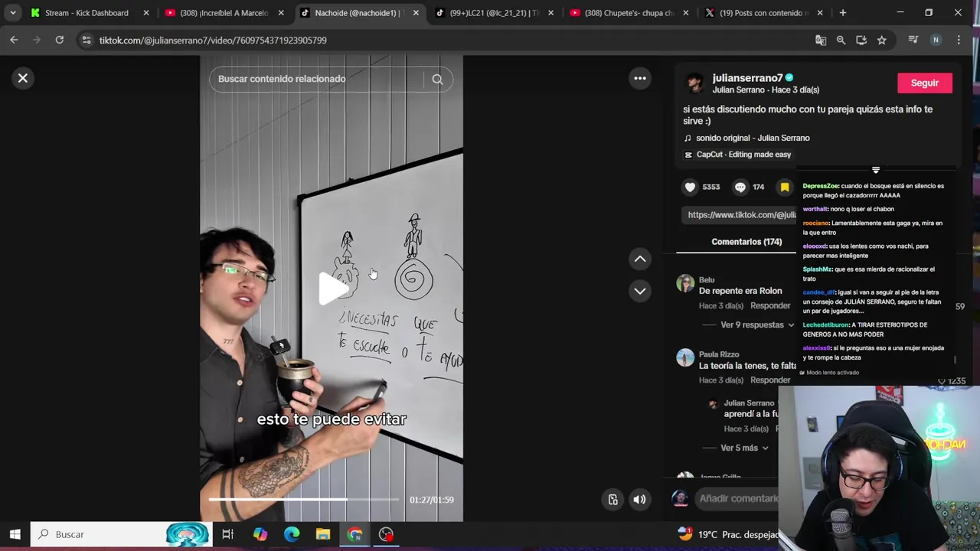Go to previous video with up arrow

click(640, 259)
